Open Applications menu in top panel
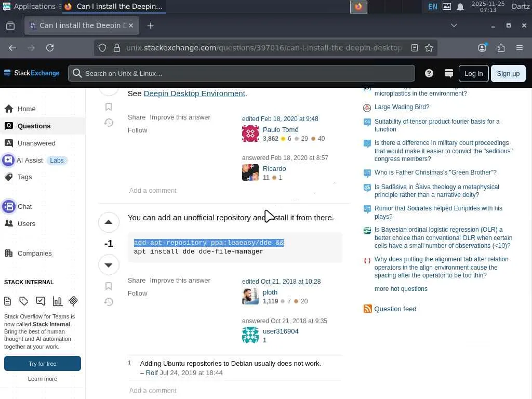 (x=29, y=6)
